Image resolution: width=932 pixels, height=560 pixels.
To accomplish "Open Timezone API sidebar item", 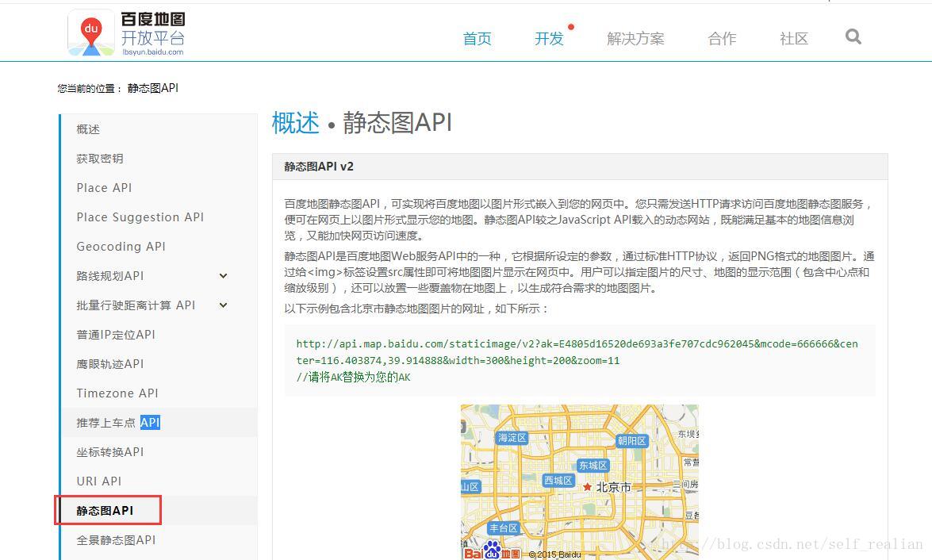I will click(x=117, y=393).
